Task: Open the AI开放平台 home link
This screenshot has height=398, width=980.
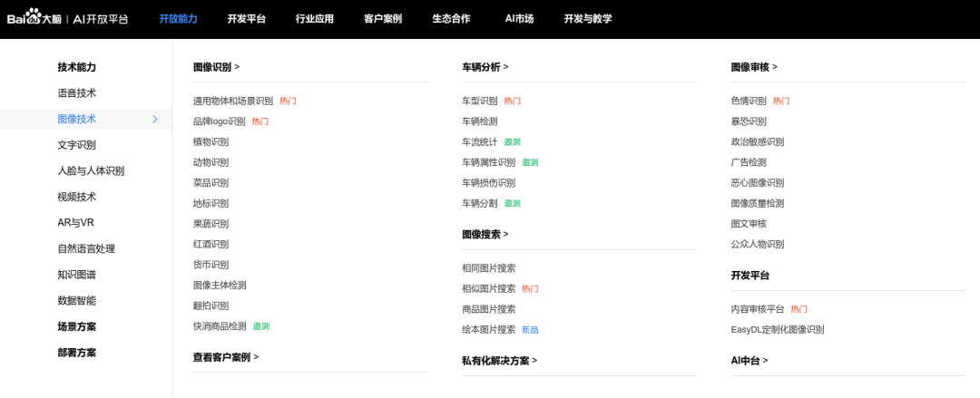Action: click(x=101, y=19)
